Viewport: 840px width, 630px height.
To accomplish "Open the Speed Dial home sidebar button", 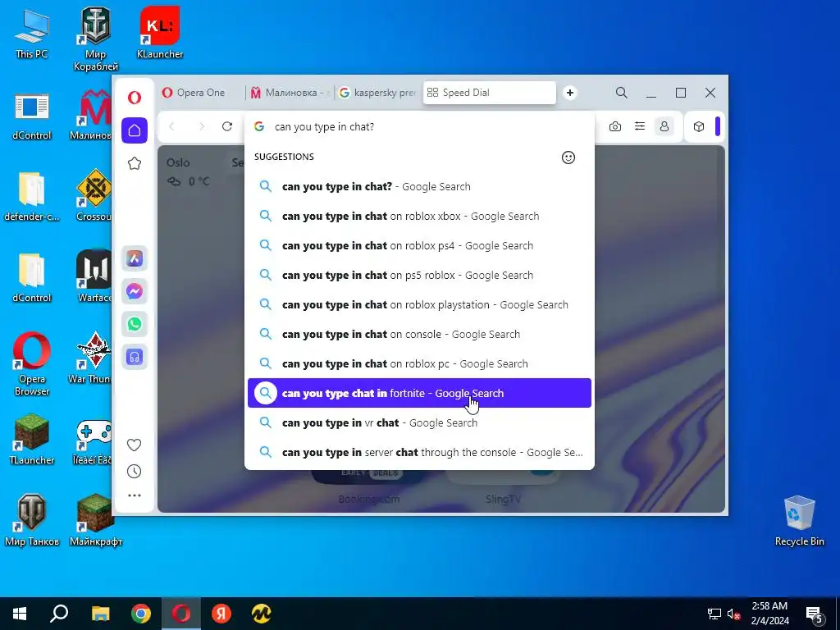I will coord(135,130).
